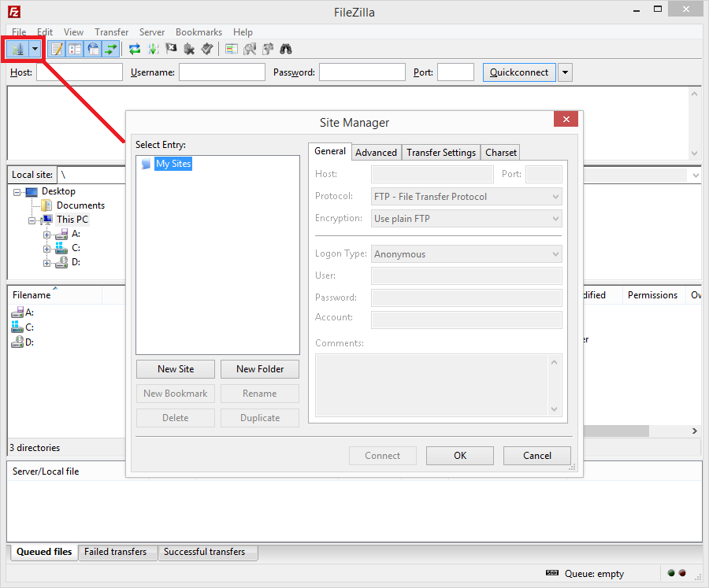Open the Transfer menu
709x588 pixels.
click(x=111, y=32)
